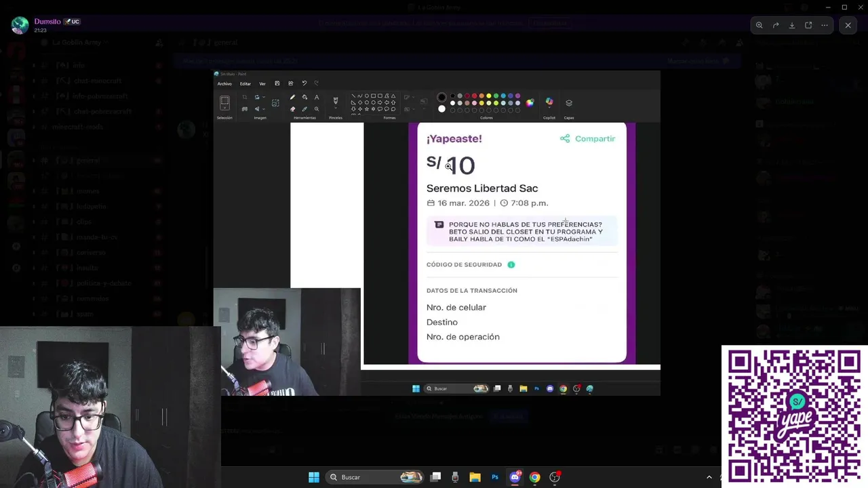This screenshot has height=488, width=868.
Task: Select the Pinceles brush tool in Paint
Action: tap(336, 100)
